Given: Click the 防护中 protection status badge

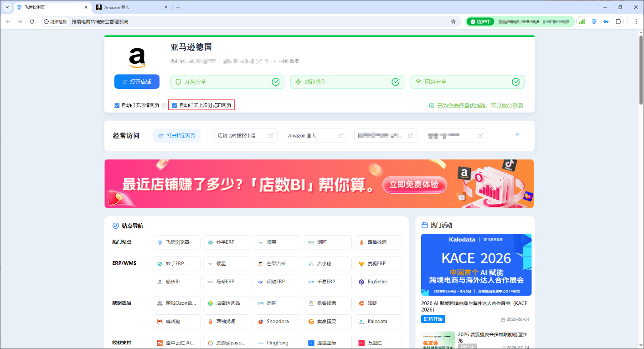Looking at the screenshot, I should coord(480,21).
